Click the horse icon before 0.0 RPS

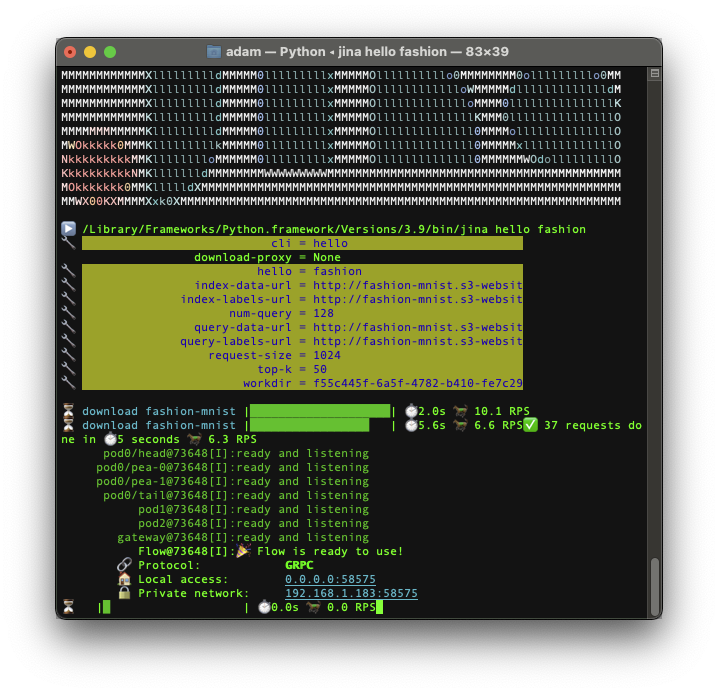click(x=313, y=607)
